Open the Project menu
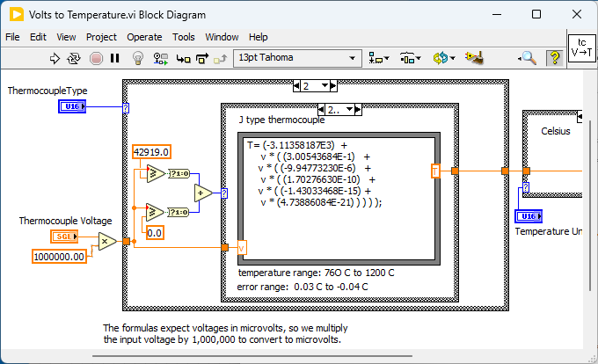Screen dimensions: 598x364 click(101, 37)
